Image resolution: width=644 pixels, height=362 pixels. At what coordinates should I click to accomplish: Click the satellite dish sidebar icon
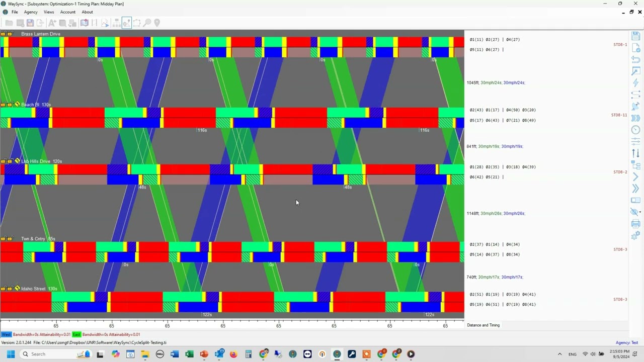636,106
